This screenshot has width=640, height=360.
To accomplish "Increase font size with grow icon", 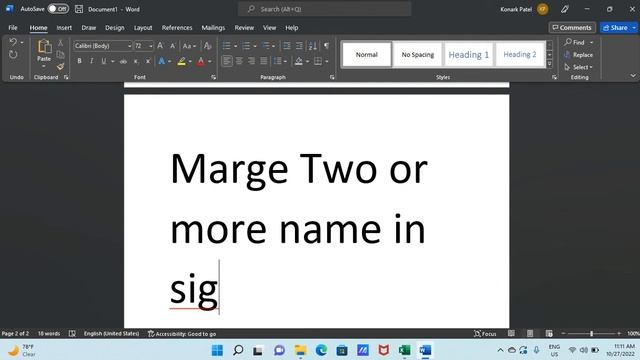I will tap(160, 46).
